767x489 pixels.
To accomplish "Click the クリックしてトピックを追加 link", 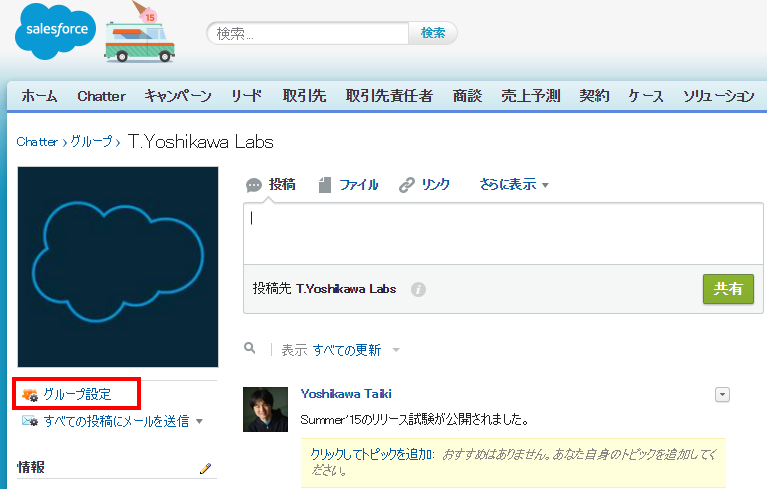I will (x=372, y=454).
